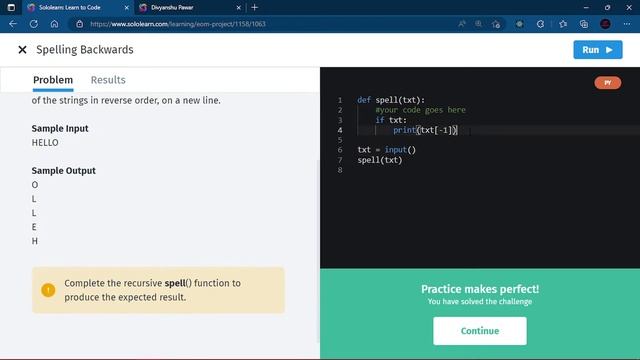The image size is (640, 360).
Task: View site information lock icon
Action: 80,24
